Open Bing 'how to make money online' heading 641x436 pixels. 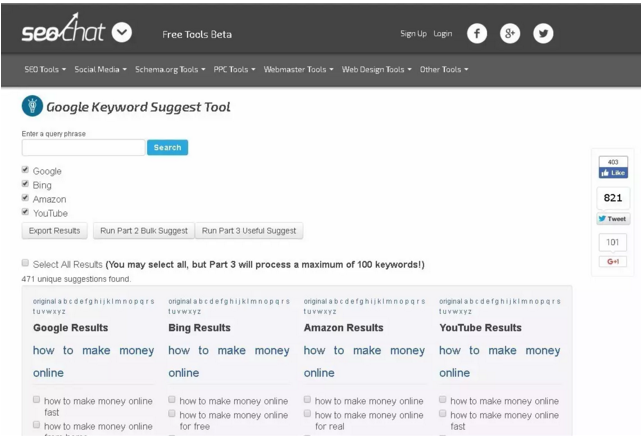[x=229, y=361]
